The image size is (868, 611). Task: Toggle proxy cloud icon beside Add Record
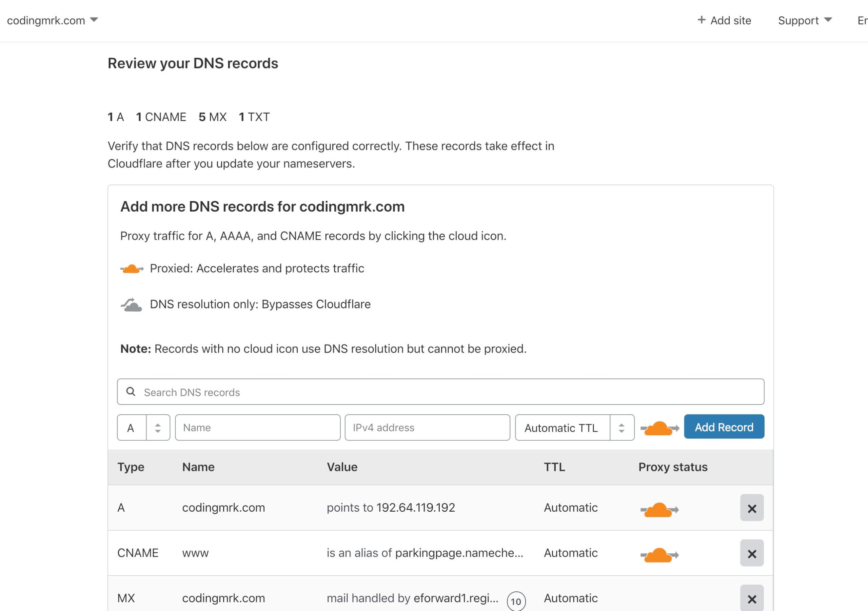(660, 428)
